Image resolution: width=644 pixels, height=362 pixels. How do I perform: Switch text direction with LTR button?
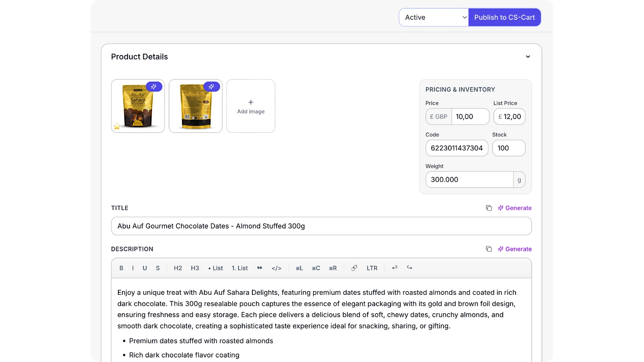tap(372, 268)
